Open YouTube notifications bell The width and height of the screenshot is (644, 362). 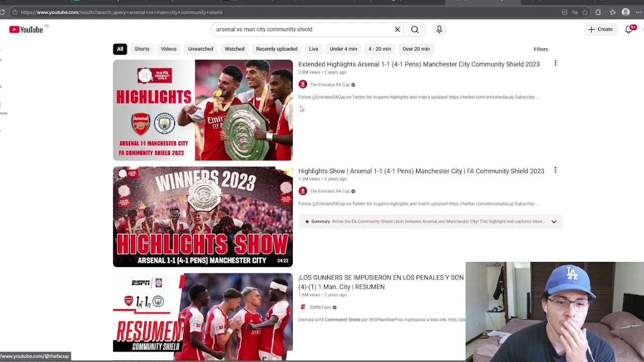click(629, 29)
